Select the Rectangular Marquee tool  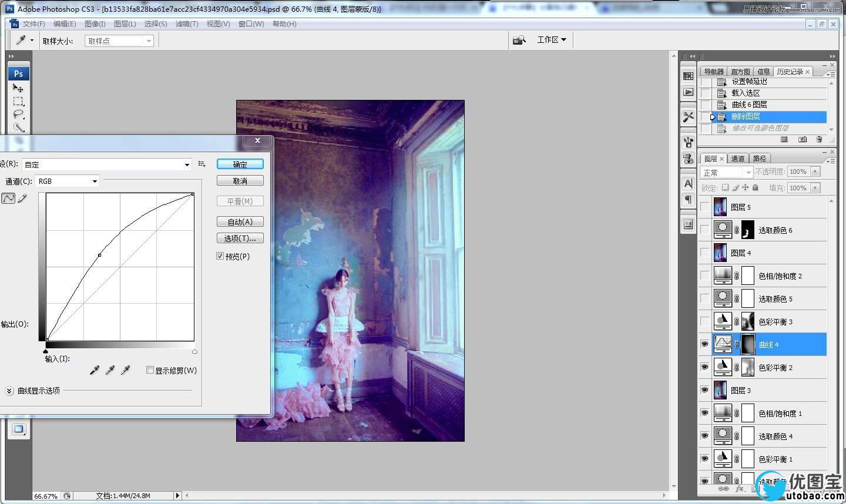tap(18, 101)
